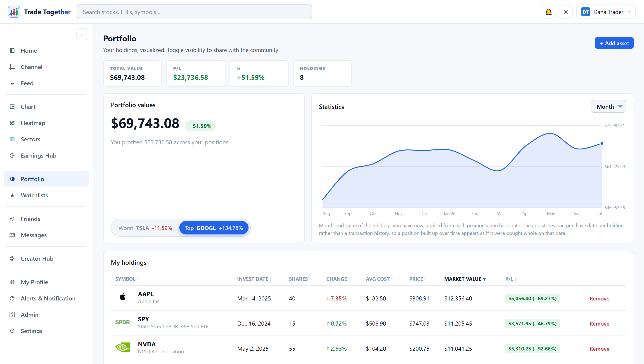Sort holdings by Shares column

pos(300,279)
